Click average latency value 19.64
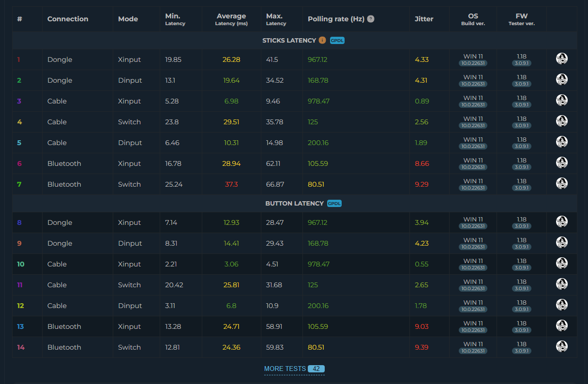 pyautogui.click(x=231, y=80)
